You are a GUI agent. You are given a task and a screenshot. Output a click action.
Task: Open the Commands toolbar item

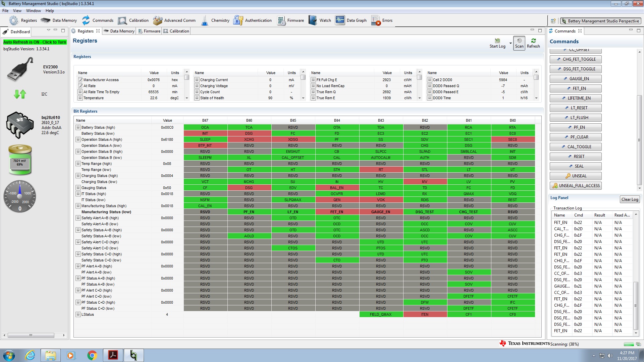point(98,20)
